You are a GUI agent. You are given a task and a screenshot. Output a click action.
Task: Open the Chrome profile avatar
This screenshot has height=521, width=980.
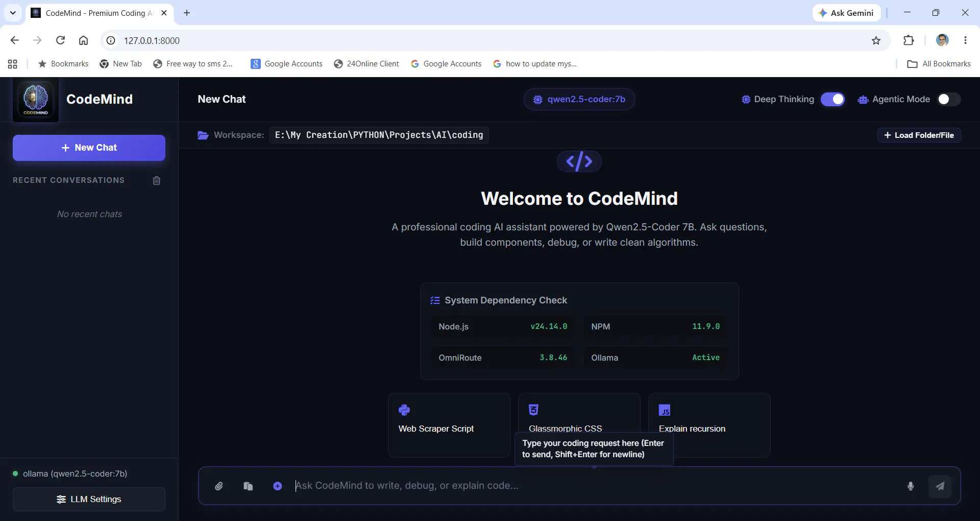(942, 40)
